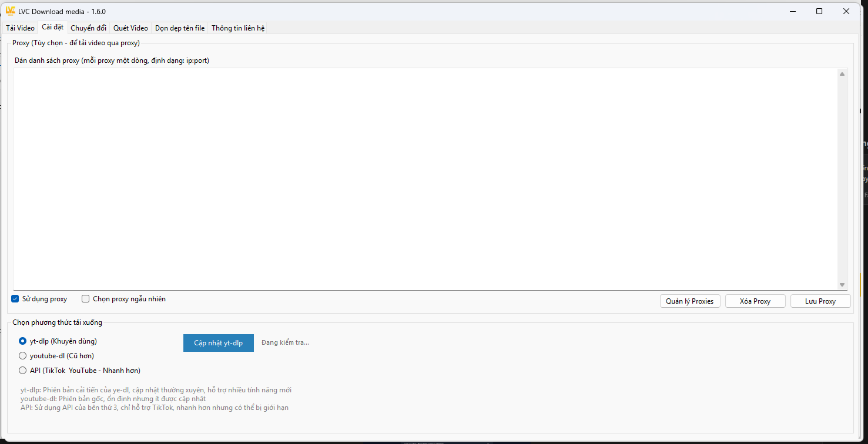Screen dimensions: 868x444
Task: Open the Chuyển đổi tab
Action: point(88,28)
